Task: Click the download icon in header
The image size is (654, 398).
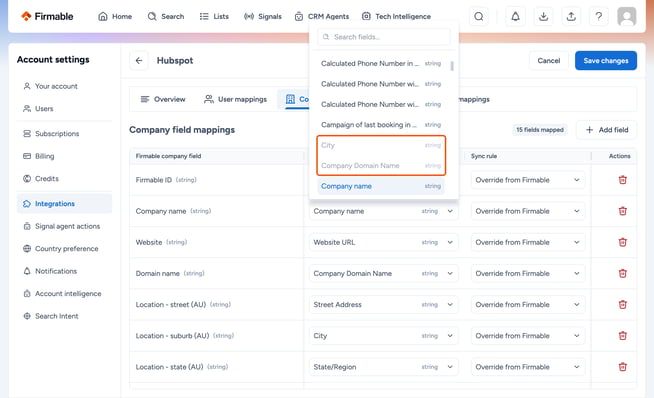Action: [543, 16]
